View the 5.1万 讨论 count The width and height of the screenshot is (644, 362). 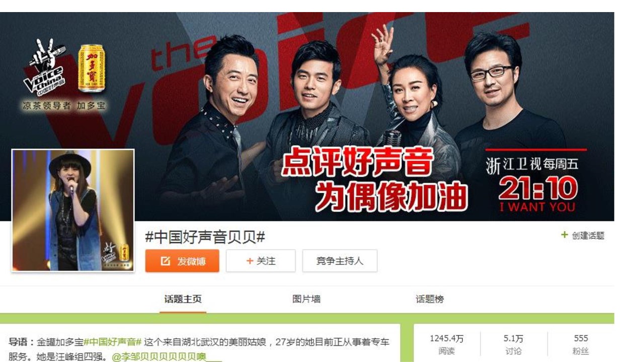(513, 344)
